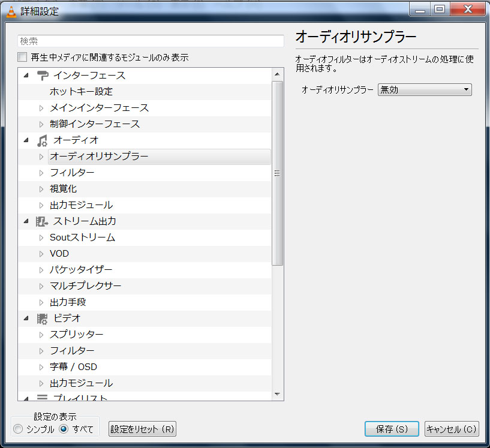The width and height of the screenshot is (490, 448).
Task: Collapse the オーディオ tree category
Action: (x=26, y=140)
